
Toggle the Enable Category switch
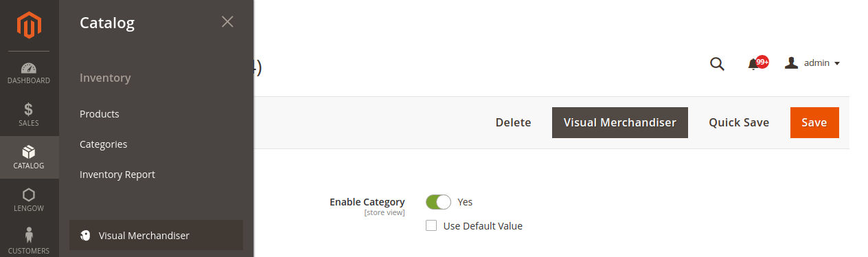(x=438, y=202)
